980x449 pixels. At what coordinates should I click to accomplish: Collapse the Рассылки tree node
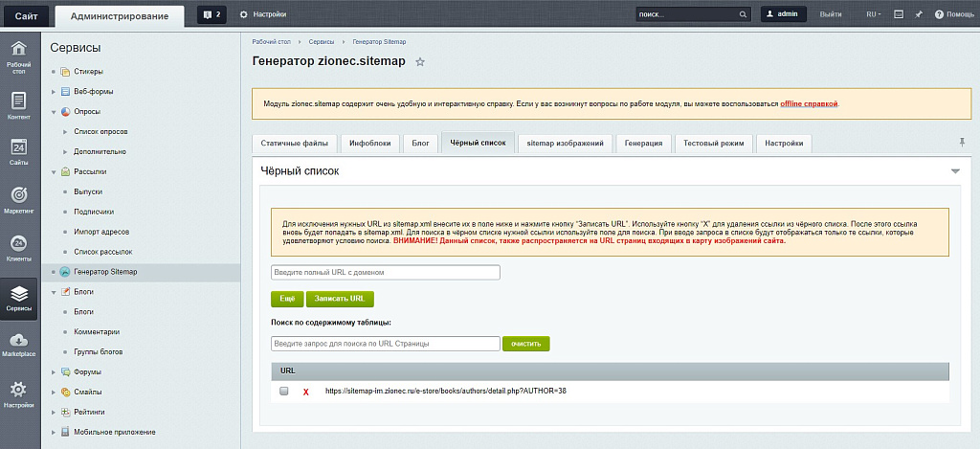click(x=54, y=171)
